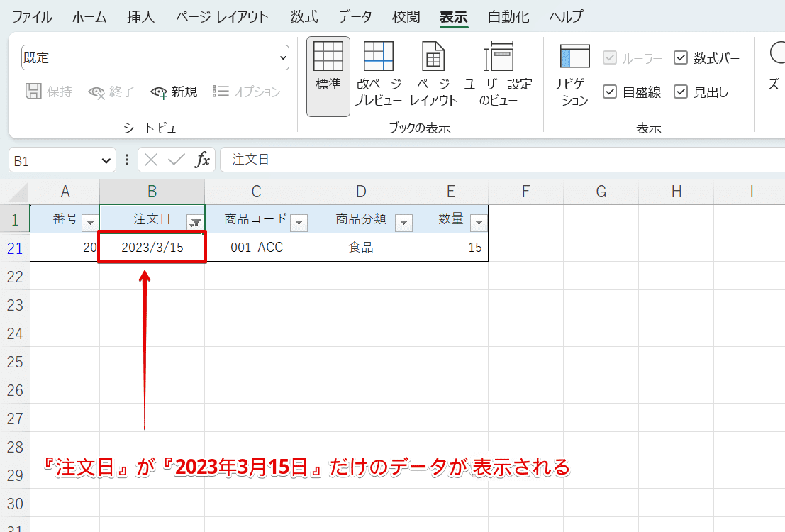This screenshot has width=785, height=532.
Task: Open the 校閲 tab
Action: [x=406, y=17]
